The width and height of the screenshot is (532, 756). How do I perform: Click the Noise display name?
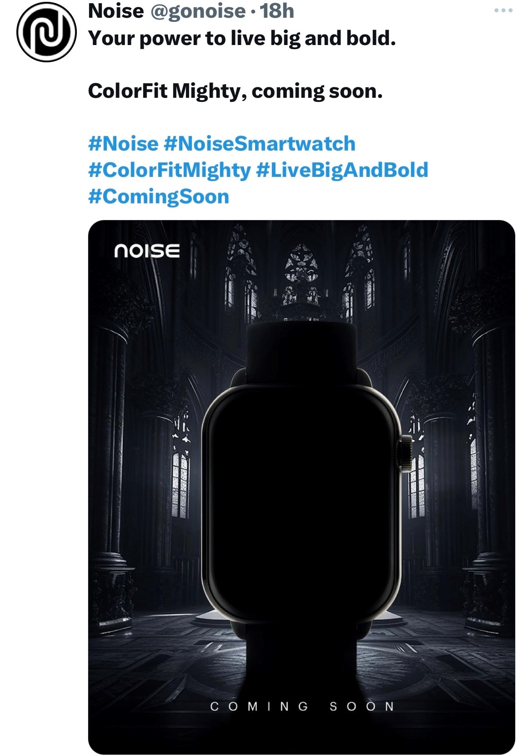pos(116,11)
